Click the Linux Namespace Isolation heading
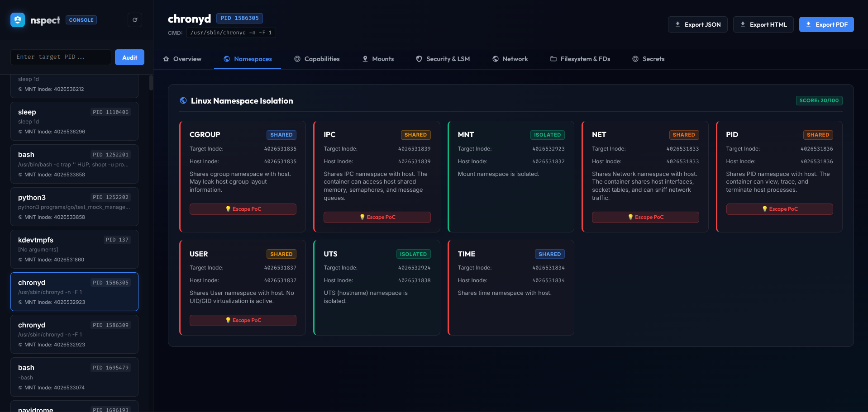 click(x=242, y=101)
